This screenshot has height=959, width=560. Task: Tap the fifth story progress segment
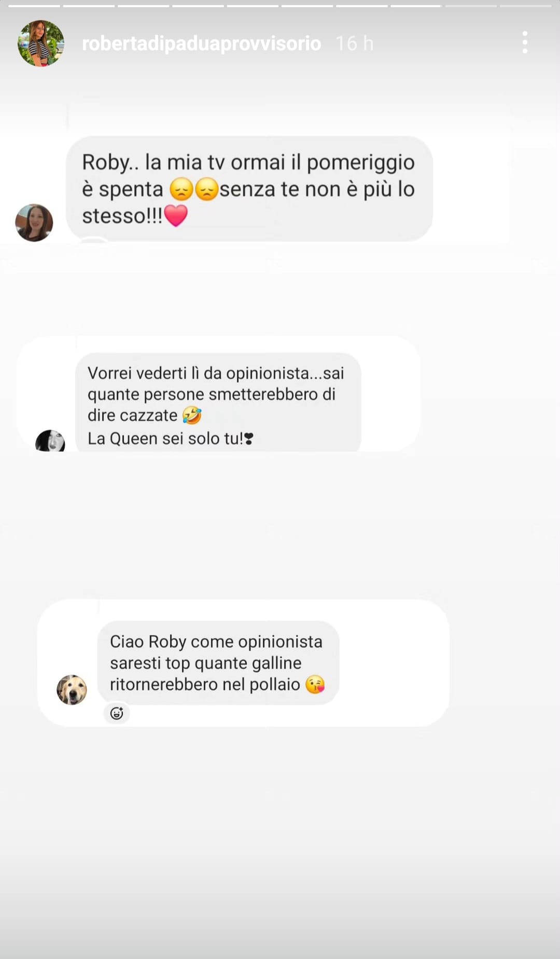tap(253, 6)
